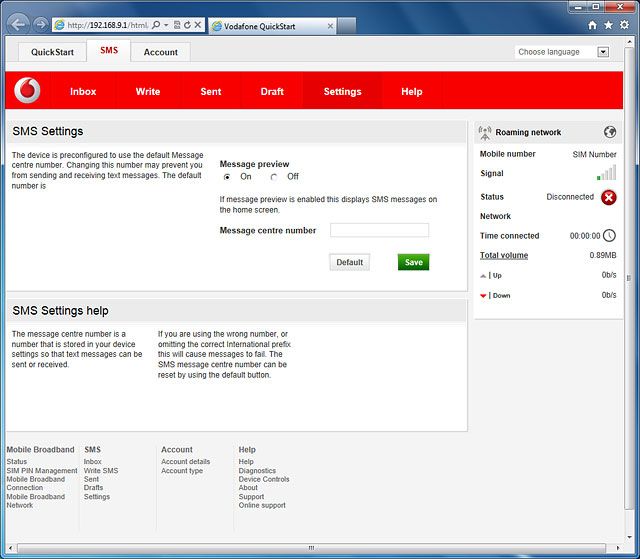Open the Diagnostics footer link
The height and width of the screenshot is (559, 640).
(x=257, y=470)
